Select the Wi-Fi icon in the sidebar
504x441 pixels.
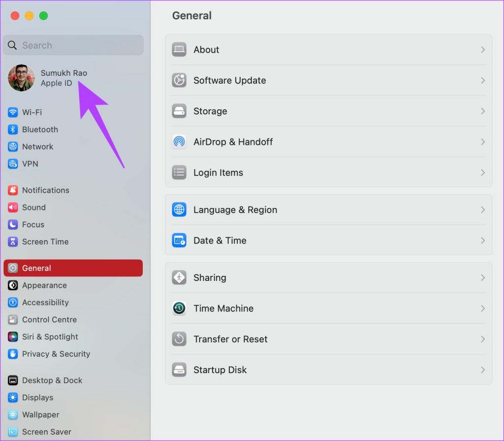tap(12, 112)
